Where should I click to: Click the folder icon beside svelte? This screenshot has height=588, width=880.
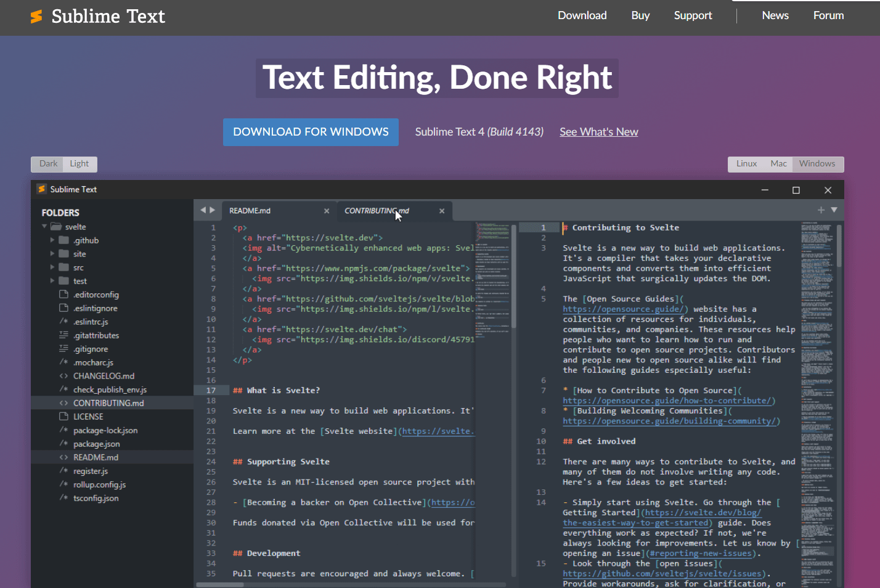[x=55, y=226]
